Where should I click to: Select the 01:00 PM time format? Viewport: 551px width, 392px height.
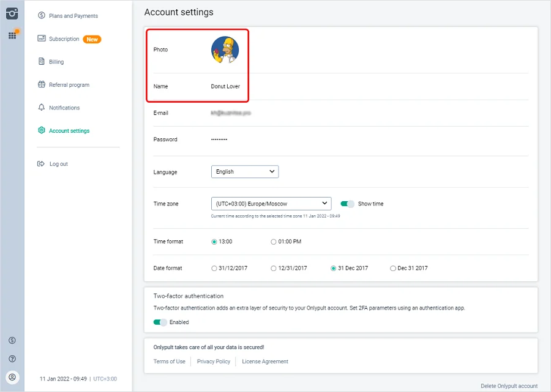tap(274, 242)
